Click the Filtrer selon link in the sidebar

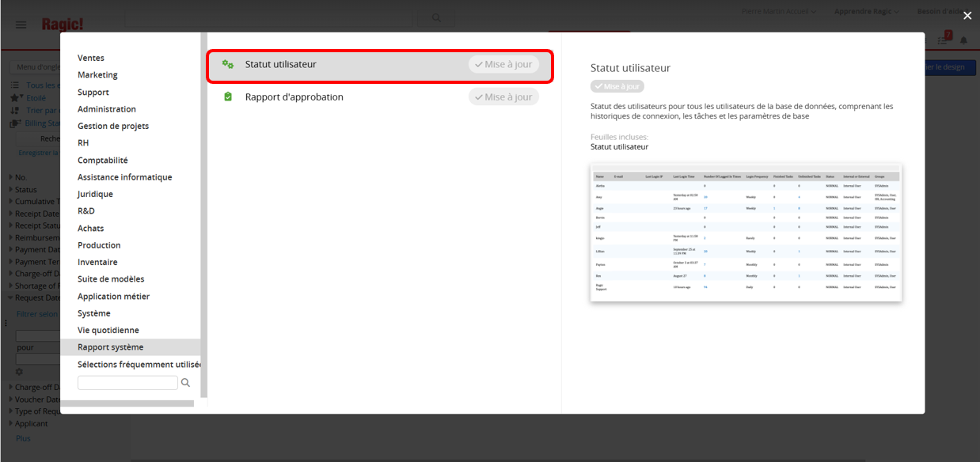click(37, 314)
